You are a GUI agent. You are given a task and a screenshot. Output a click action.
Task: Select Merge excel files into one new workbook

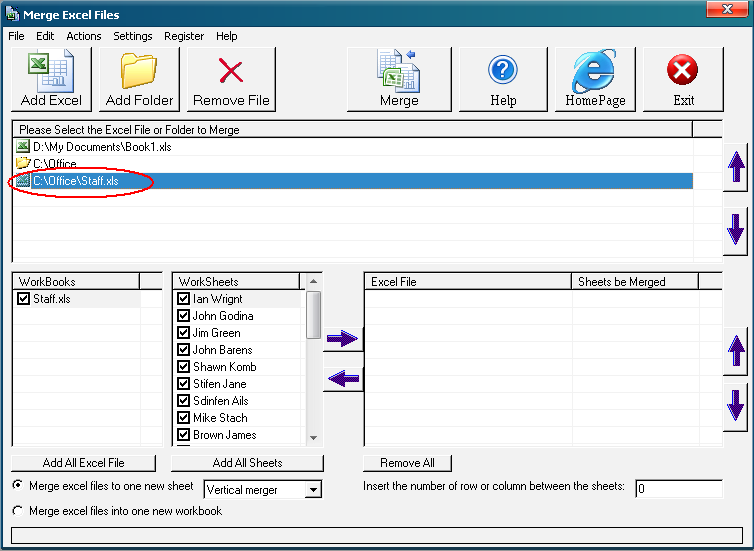tap(18, 511)
